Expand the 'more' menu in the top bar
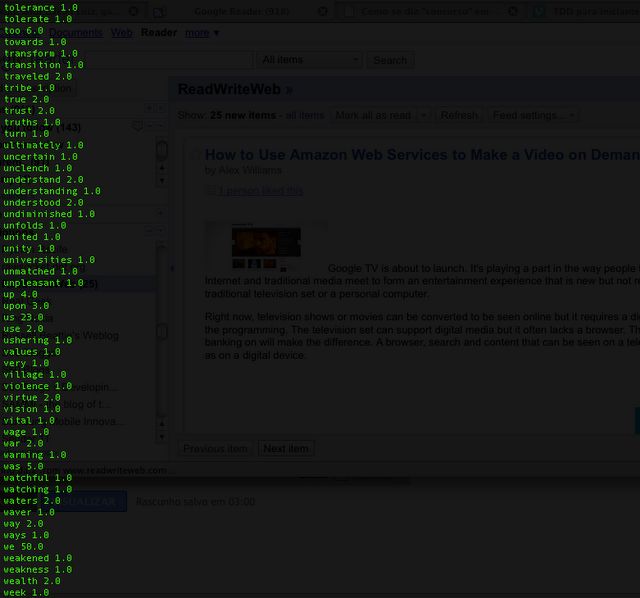Image resolution: width=640 pixels, height=598 pixels. pos(202,33)
